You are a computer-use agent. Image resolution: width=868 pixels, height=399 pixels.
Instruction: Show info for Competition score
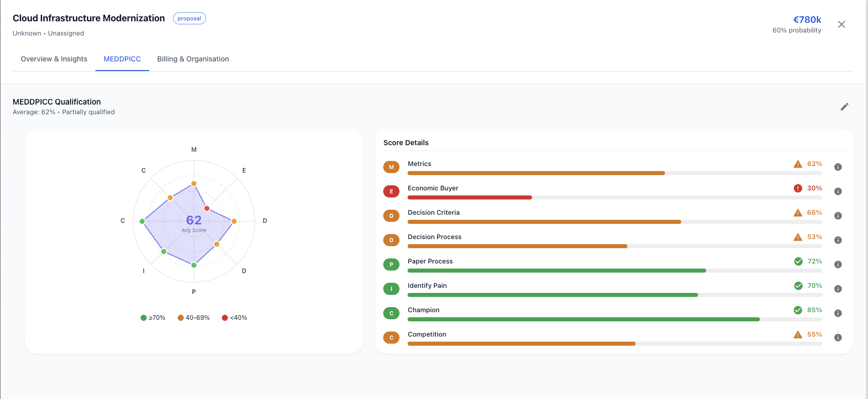click(838, 338)
